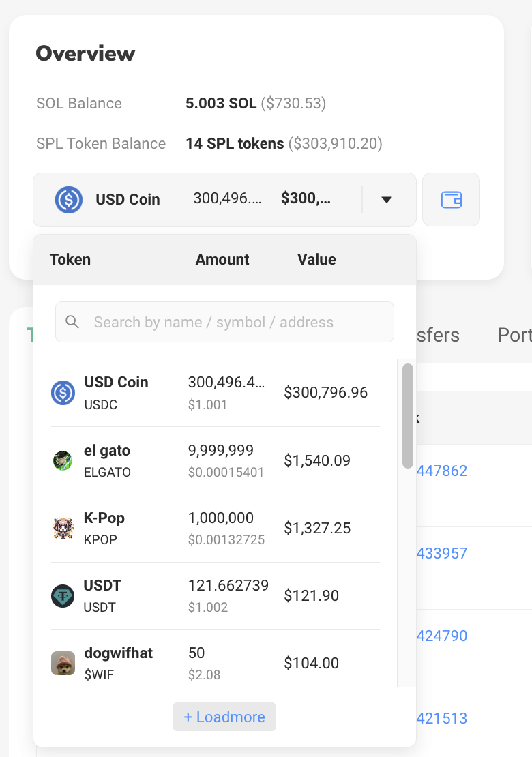
Task: Switch to the Portfolio tab
Action: [515, 335]
